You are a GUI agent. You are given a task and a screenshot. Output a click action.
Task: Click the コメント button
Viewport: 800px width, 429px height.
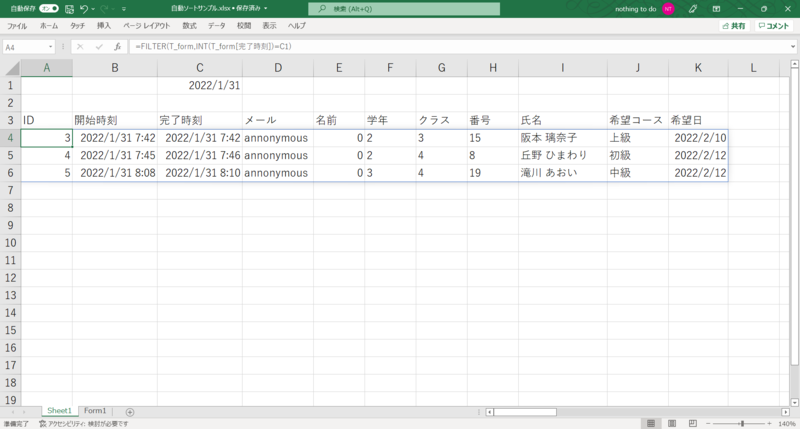point(773,26)
